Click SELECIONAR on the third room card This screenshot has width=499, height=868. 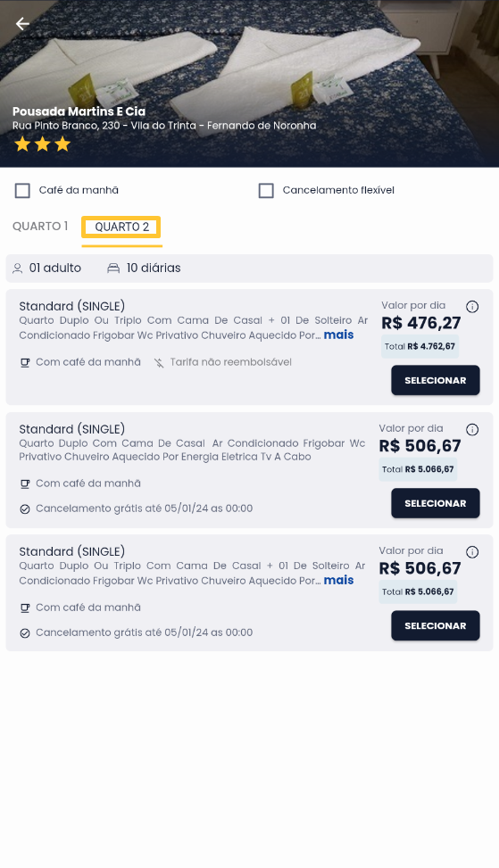click(436, 625)
